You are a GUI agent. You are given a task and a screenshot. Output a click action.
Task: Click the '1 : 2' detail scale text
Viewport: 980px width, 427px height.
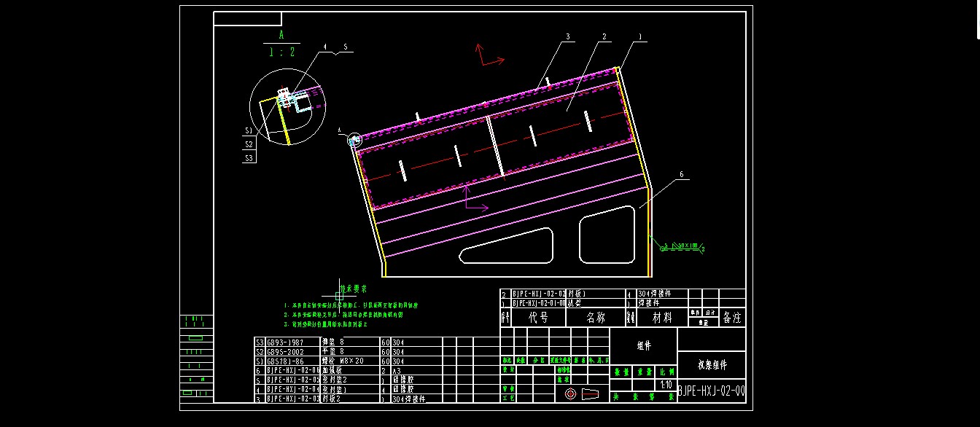[x=281, y=52]
